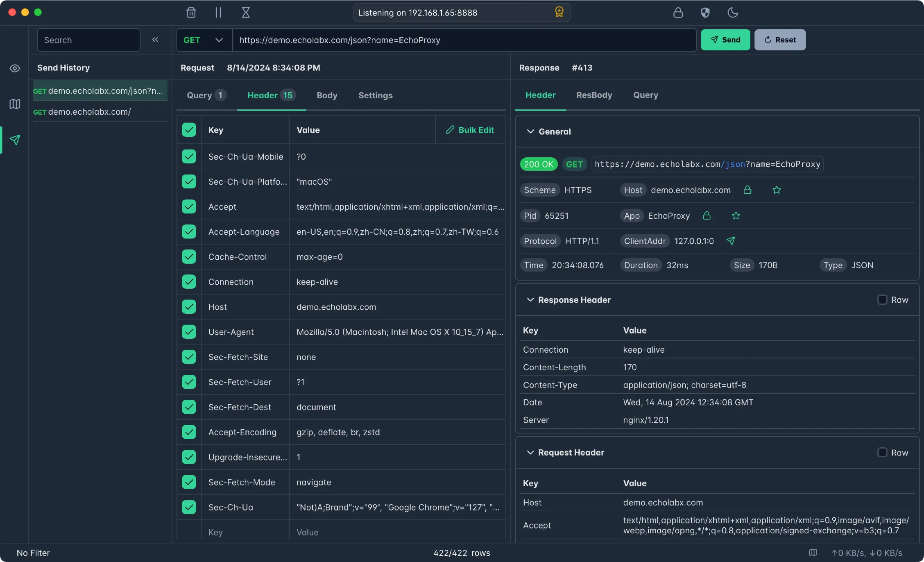Click the pencil Bulk Edit button

[470, 130]
